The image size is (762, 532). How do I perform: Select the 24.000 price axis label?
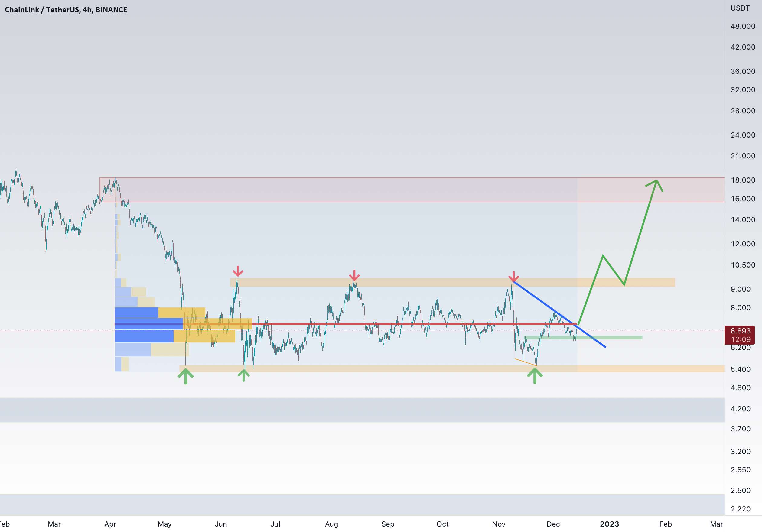point(742,135)
